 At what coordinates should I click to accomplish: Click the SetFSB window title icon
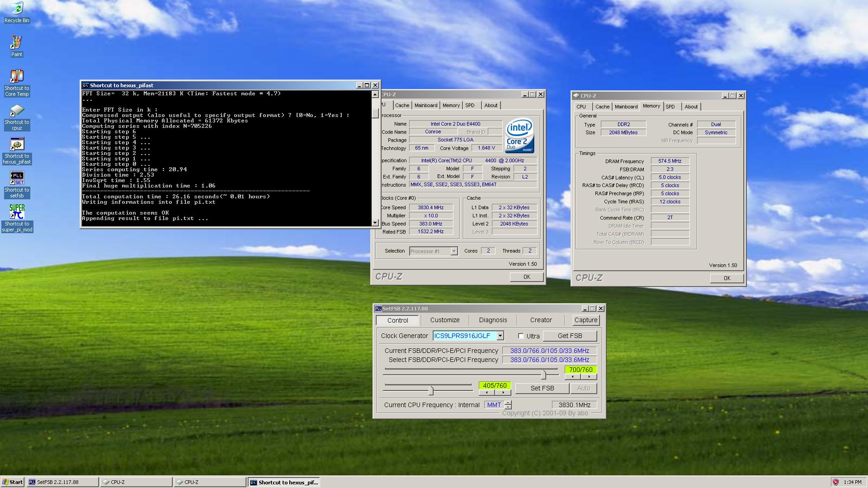[378, 309]
